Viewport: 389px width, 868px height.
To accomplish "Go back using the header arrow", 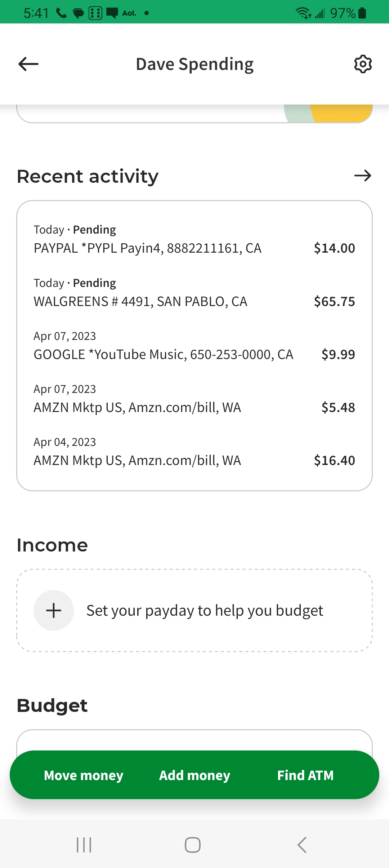I will coord(28,64).
